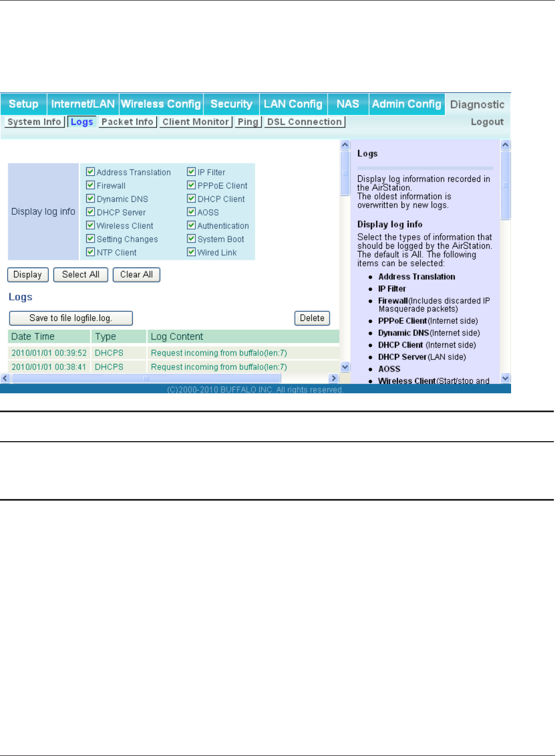Open the Logs subpage

coord(82,122)
